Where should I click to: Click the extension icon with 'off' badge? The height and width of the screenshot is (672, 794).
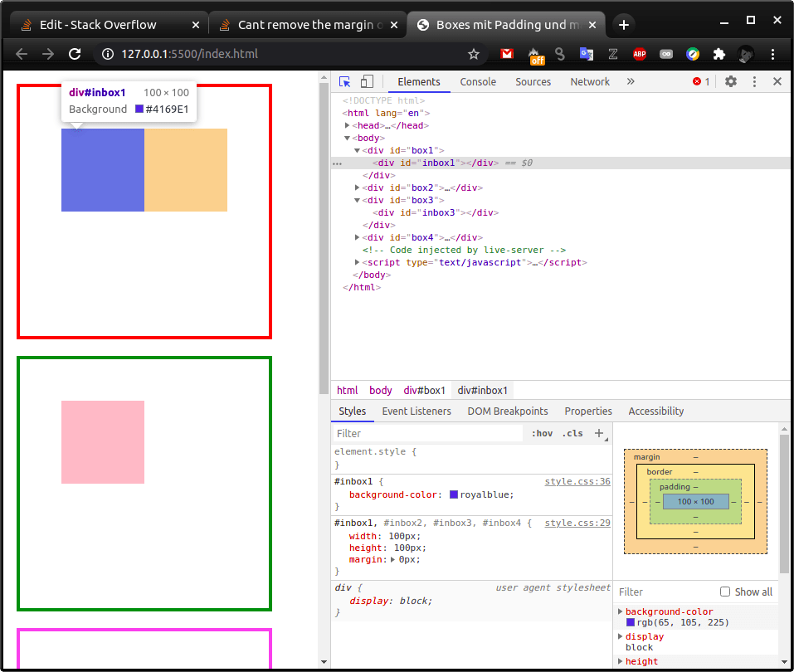click(x=535, y=56)
